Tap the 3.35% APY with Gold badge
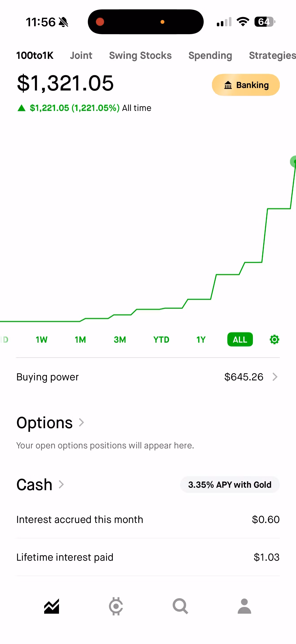This screenshot has height=644, width=296. click(230, 485)
